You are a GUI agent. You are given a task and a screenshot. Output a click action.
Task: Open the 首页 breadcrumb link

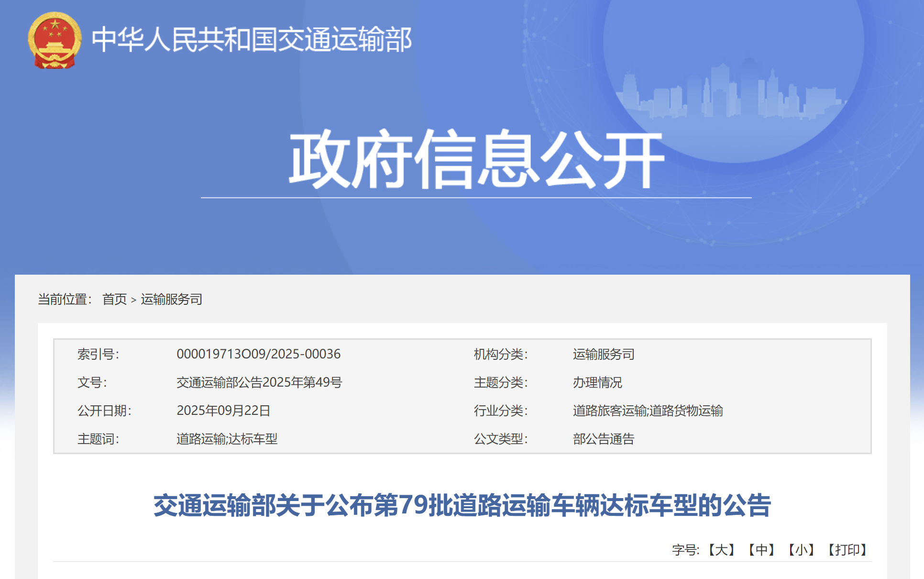tap(114, 299)
